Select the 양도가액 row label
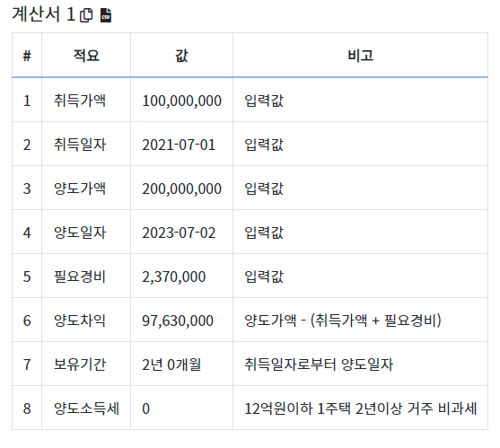 pos(80,189)
